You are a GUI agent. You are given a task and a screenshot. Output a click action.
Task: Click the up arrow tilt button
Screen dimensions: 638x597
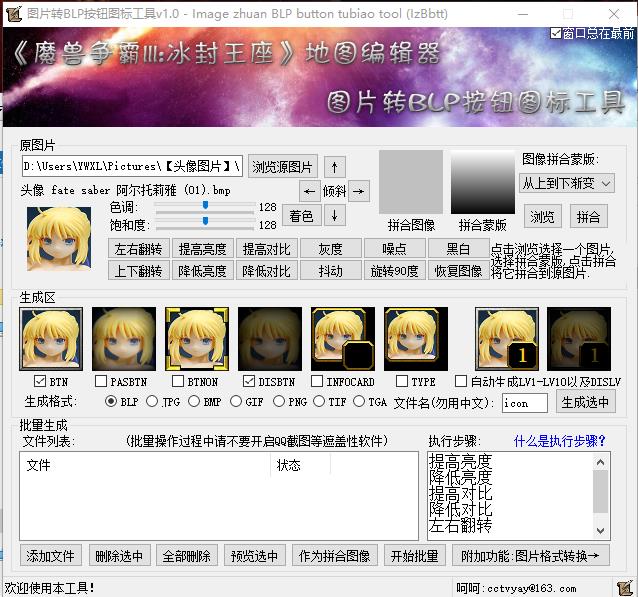tap(334, 167)
